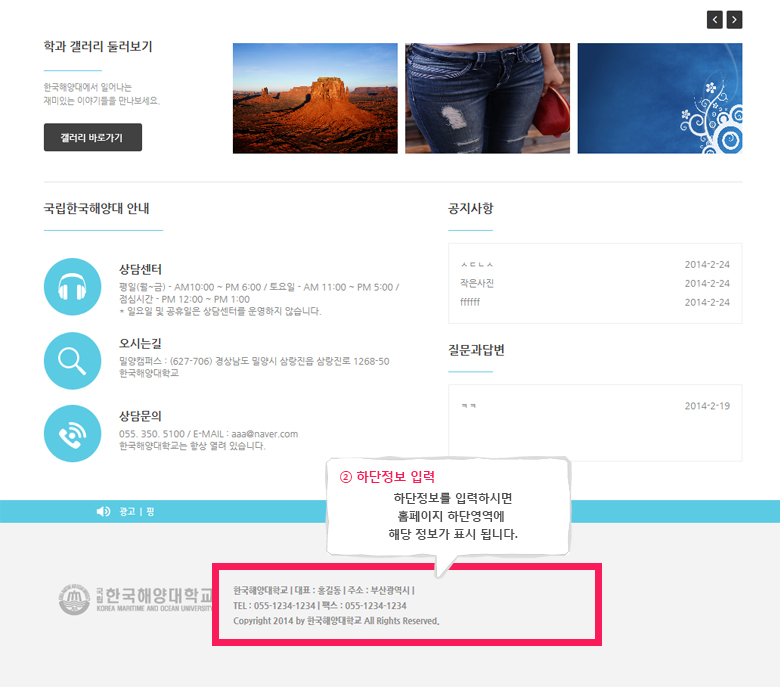Click the previous gallery arrow button
This screenshot has width=780, height=697.
click(714, 20)
